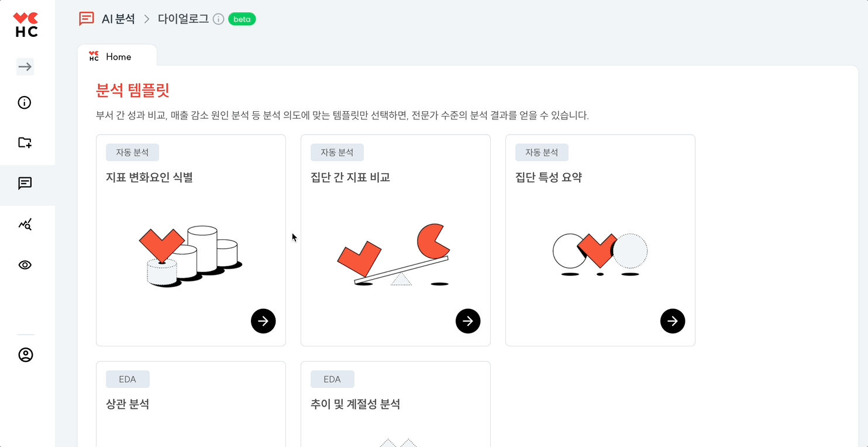Click the info icon beside 다이얼로그
The image size is (868, 447).
(x=218, y=19)
